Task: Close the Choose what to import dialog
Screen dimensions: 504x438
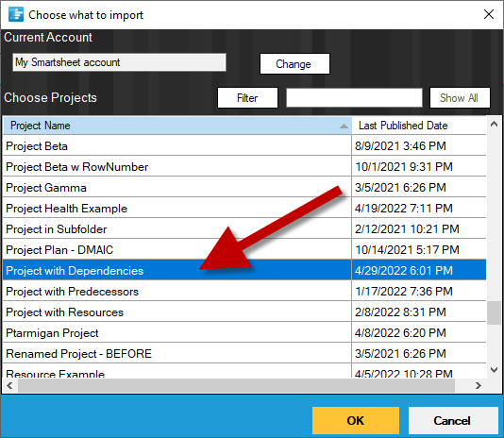Action: [489, 14]
